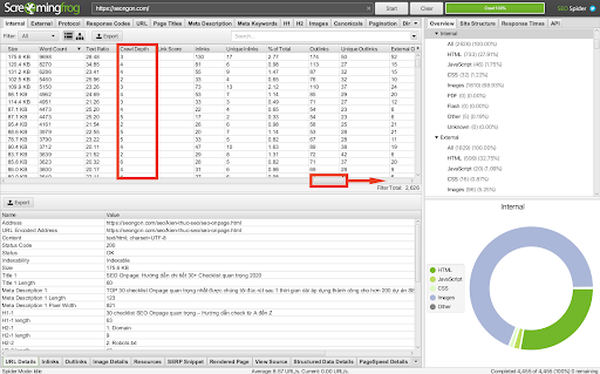
Task: Open the Filter All dropdown
Action: pyautogui.click(x=38, y=36)
